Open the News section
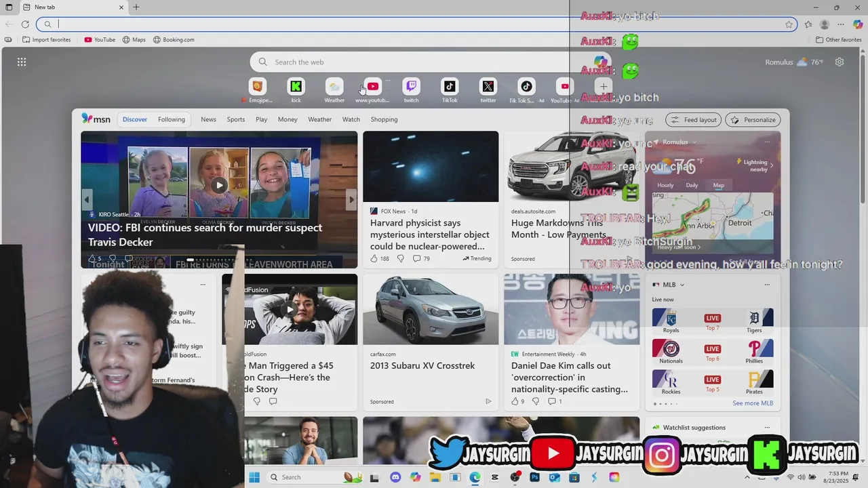Viewport: 868px width, 488px height. pyautogui.click(x=208, y=119)
